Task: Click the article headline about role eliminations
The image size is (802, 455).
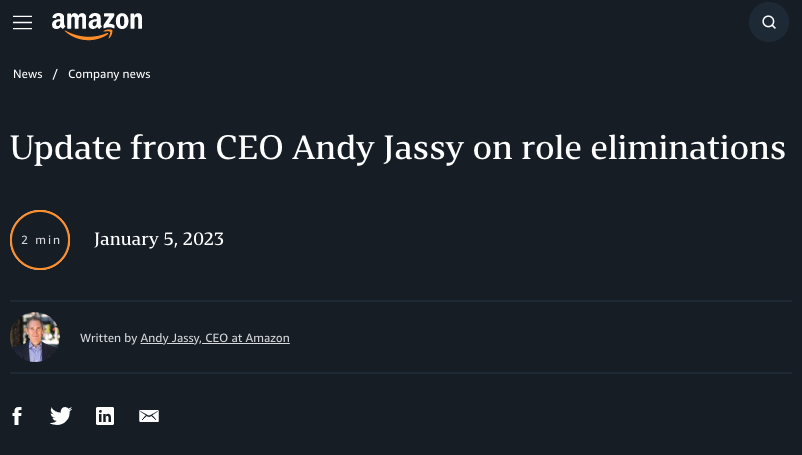Action: pos(397,148)
